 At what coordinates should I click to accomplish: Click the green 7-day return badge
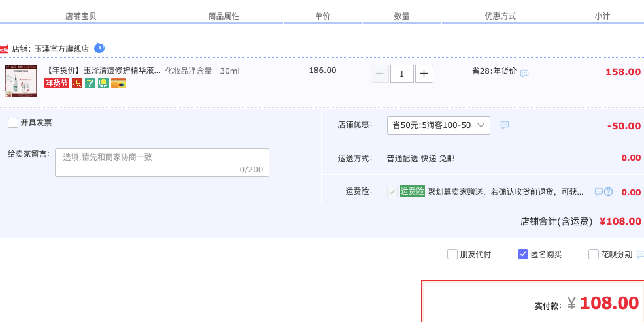[x=90, y=83]
